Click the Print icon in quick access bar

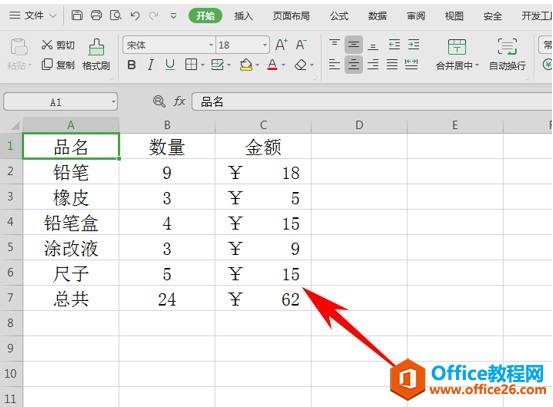96,15
